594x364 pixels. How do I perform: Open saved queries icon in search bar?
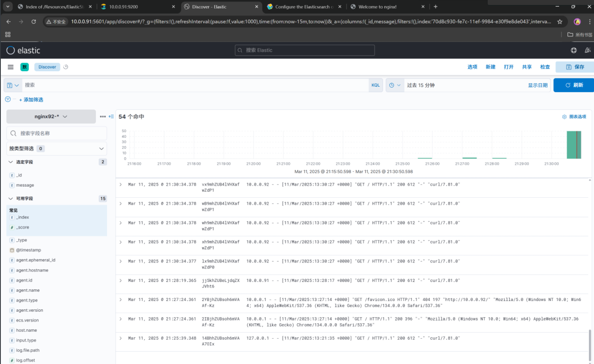click(x=13, y=85)
